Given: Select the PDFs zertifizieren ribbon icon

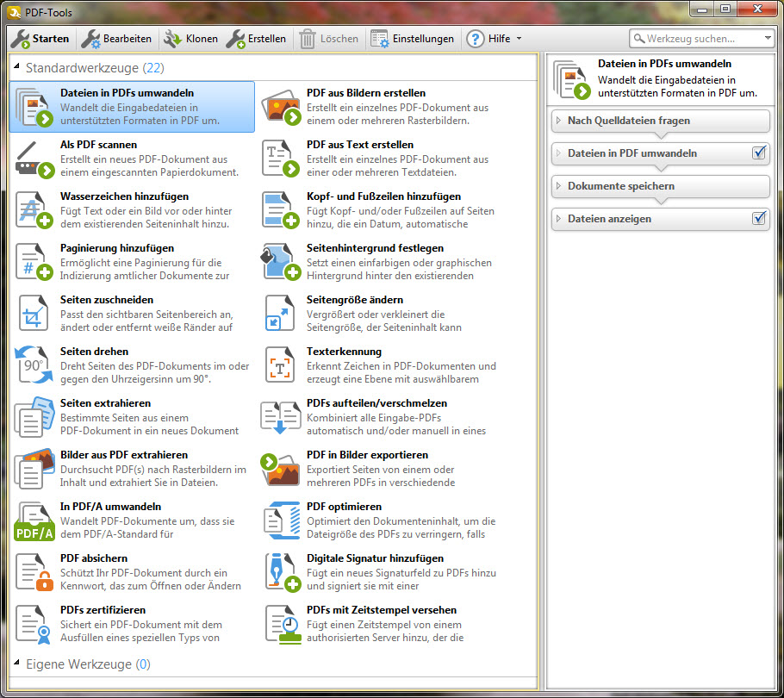Looking at the screenshot, I should point(34,625).
